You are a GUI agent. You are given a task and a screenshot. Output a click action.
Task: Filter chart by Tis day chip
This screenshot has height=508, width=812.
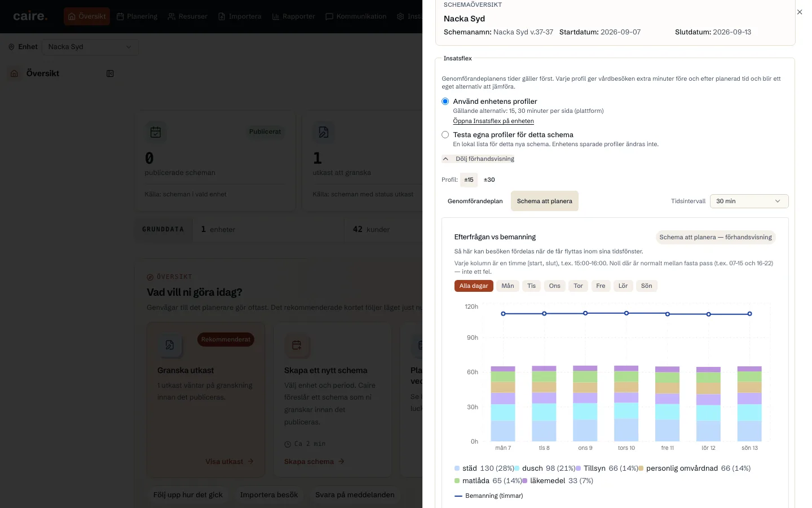(531, 286)
